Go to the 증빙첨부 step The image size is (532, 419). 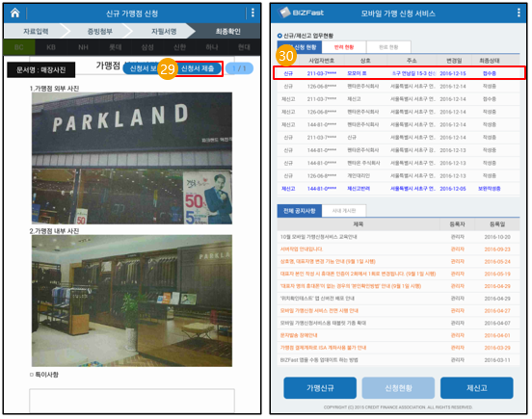(x=100, y=31)
